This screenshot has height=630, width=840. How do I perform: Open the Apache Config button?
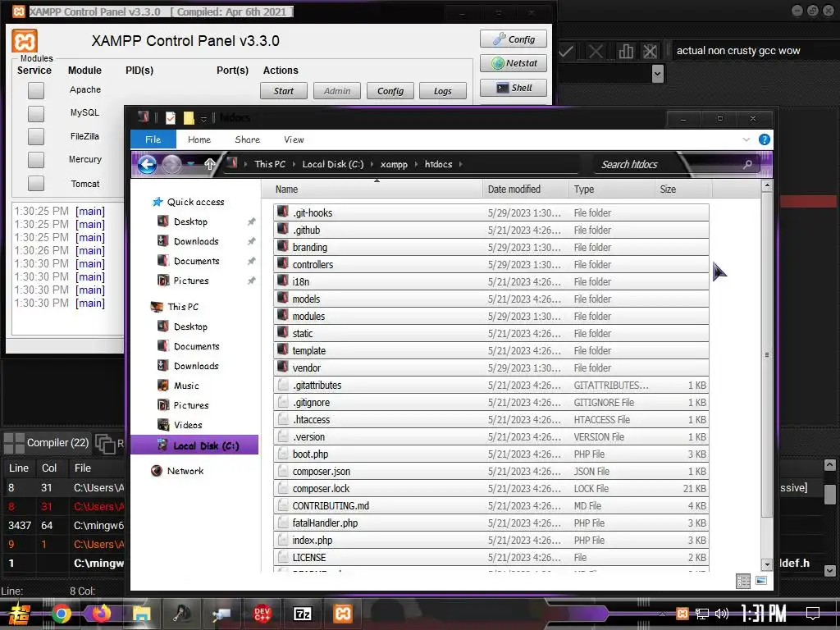tap(390, 91)
